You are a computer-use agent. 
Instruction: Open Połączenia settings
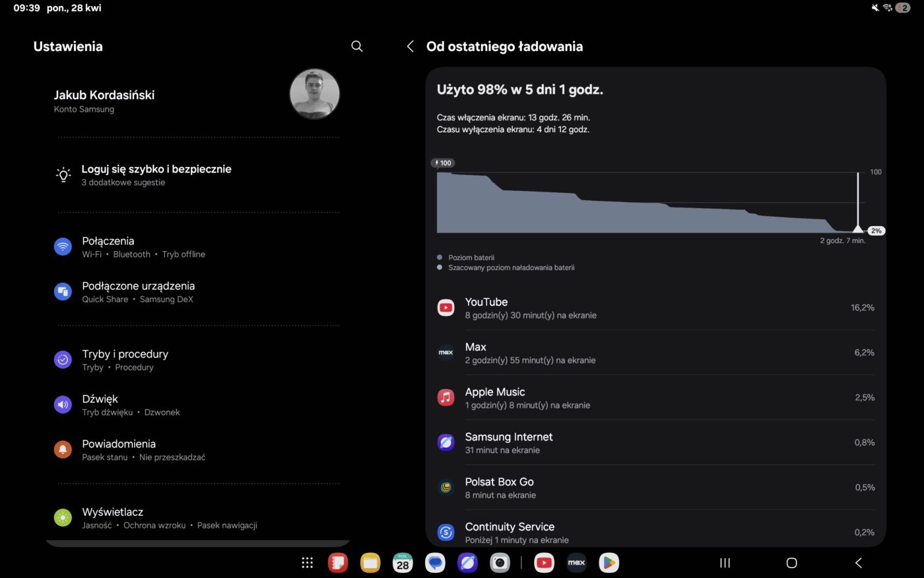point(198,247)
